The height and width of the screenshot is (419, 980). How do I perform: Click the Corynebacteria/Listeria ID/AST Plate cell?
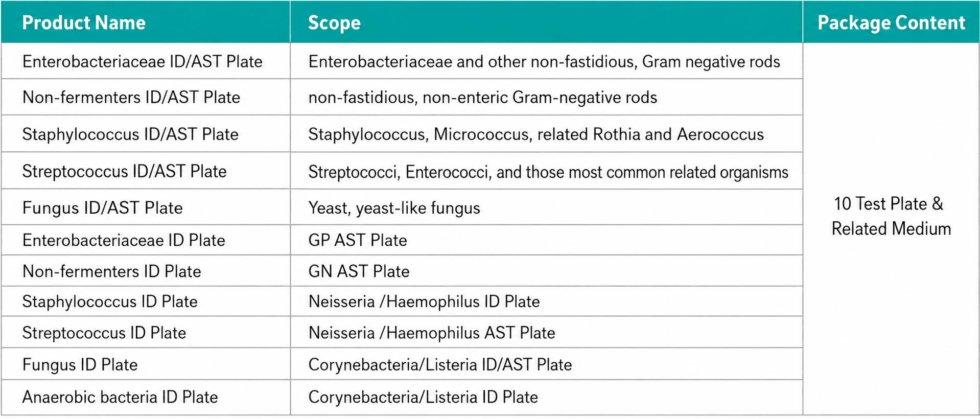[x=546, y=364]
